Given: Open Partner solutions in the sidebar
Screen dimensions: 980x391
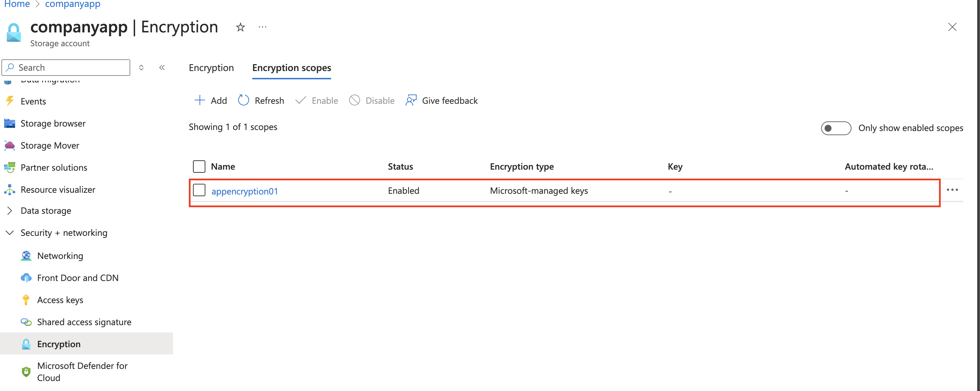Looking at the screenshot, I should coord(54,168).
